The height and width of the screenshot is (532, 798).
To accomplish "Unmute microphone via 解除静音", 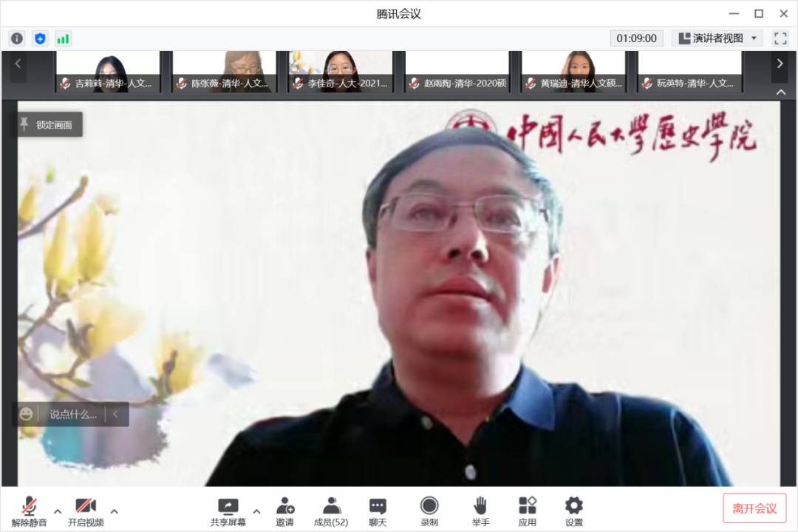I will point(30,511).
